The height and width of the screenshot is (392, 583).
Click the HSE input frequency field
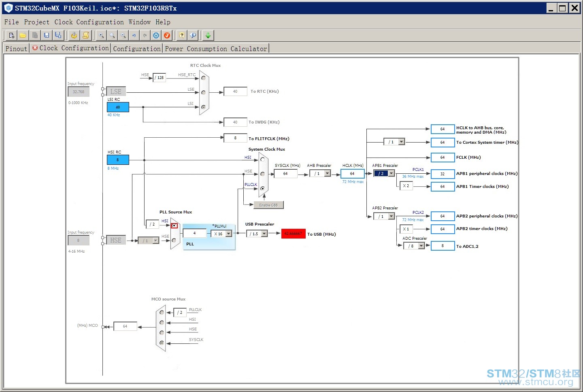(79, 240)
